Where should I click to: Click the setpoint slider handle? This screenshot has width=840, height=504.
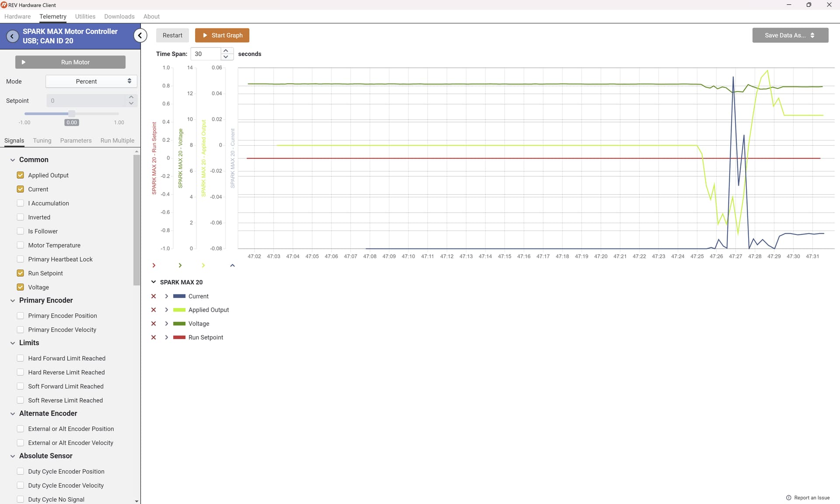[x=72, y=114]
